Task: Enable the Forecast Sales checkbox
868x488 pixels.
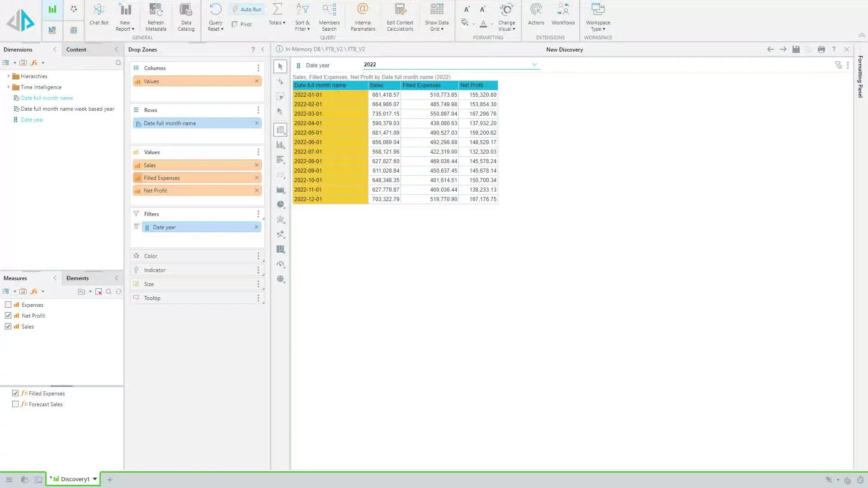Action: (x=15, y=404)
